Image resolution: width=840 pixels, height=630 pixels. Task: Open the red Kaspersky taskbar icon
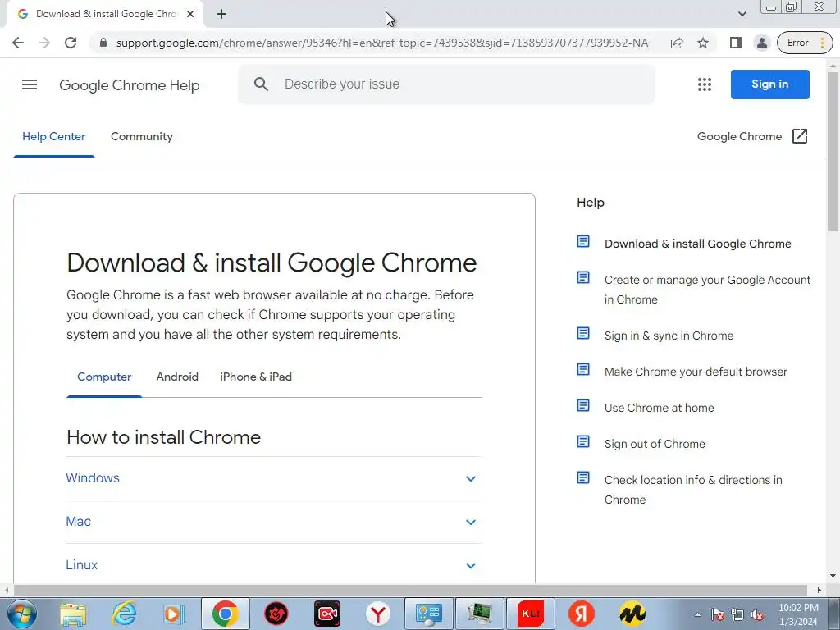[531, 614]
